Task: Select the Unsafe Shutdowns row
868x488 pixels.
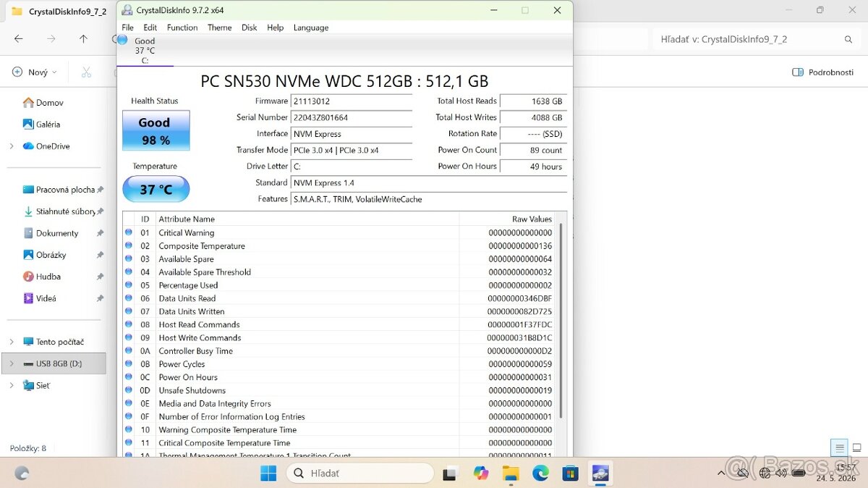Action: pos(340,390)
